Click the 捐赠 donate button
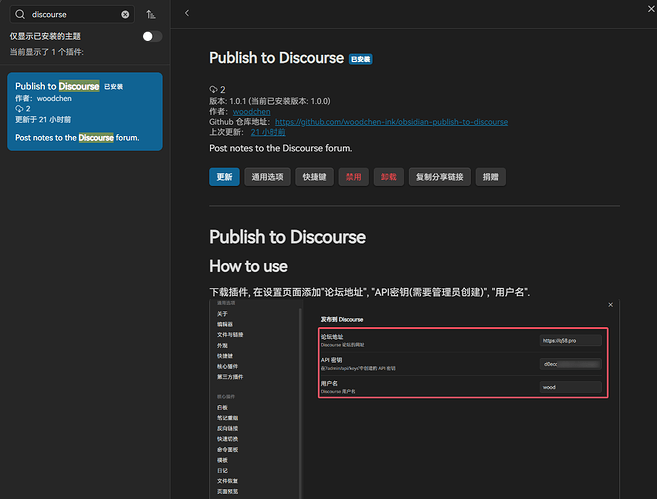The height and width of the screenshot is (499, 657). tap(490, 177)
